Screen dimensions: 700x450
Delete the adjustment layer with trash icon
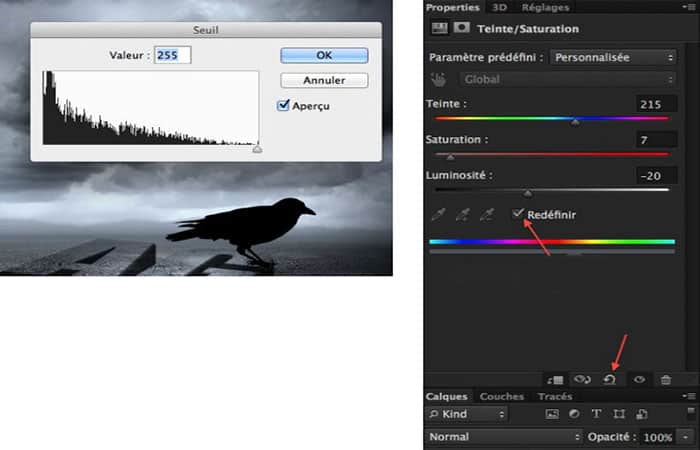tap(666, 380)
